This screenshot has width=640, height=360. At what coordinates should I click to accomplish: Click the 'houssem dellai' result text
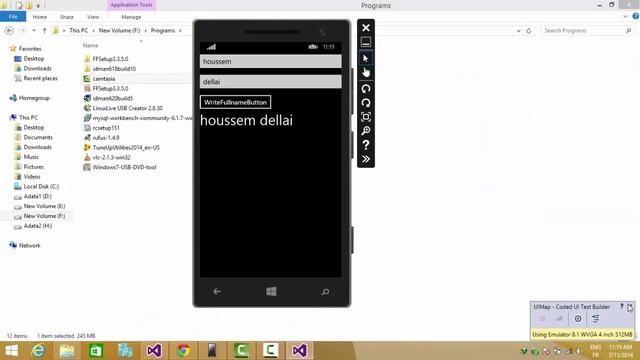[x=247, y=120]
